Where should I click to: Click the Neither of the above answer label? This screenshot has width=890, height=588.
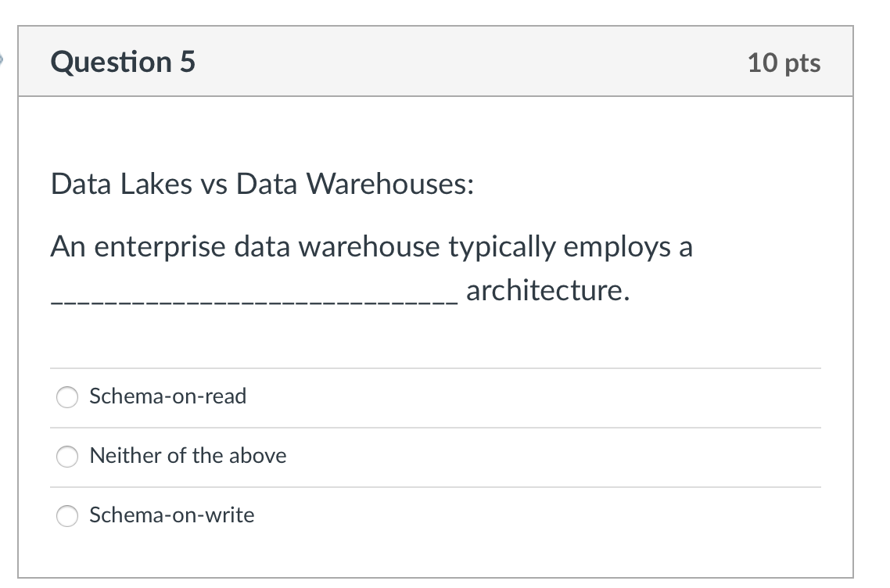tap(188, 456)
